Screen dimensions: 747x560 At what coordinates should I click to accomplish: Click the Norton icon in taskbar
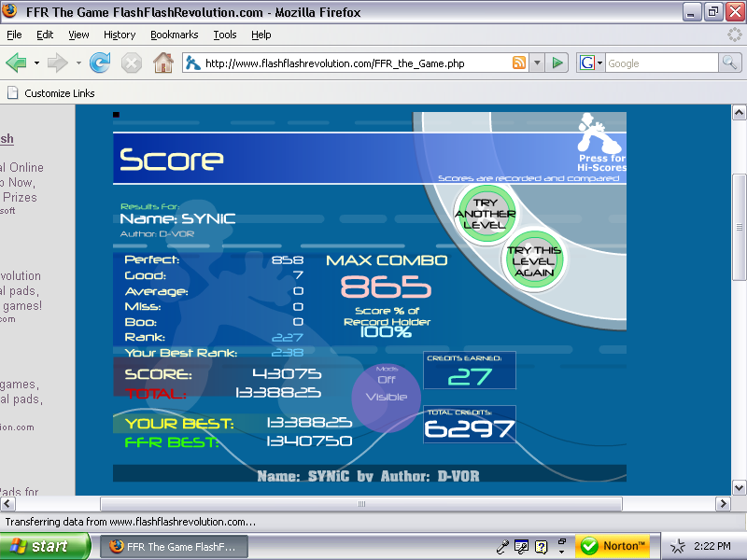[x=611, y=546]
